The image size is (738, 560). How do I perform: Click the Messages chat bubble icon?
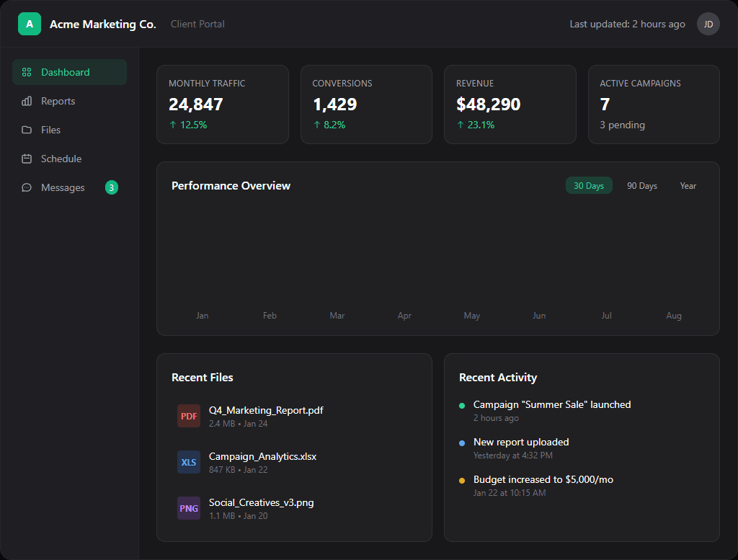[x=26, y=187]
